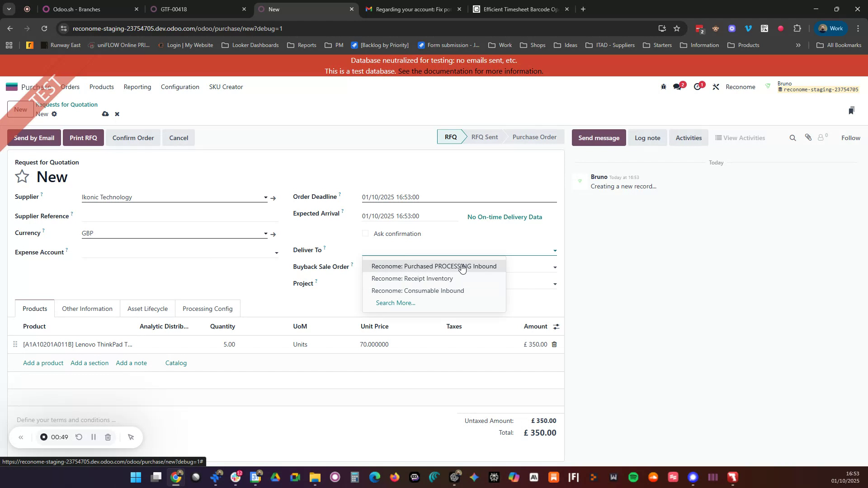The image size is (868, 488).
Task: Click the developer tools crossed-tools icon
Action: point(716,86)
